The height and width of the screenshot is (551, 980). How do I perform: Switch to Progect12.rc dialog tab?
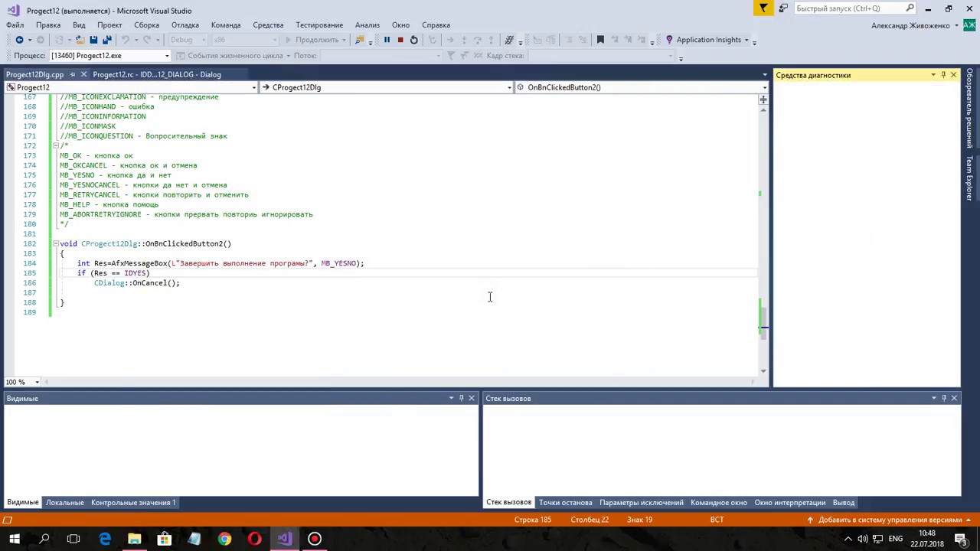pos(157,74)
